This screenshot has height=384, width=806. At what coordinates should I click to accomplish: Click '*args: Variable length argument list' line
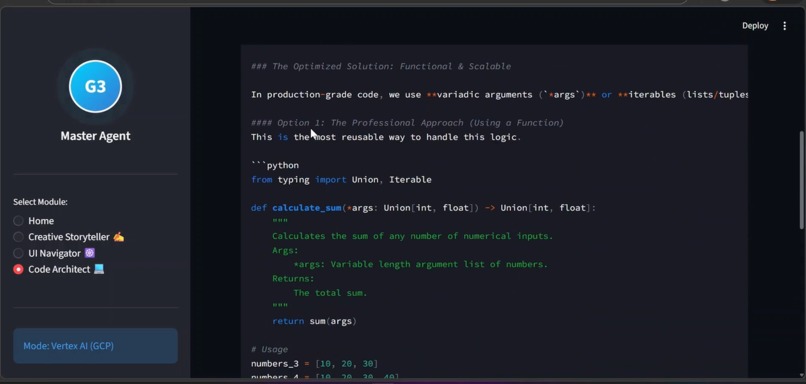(420, 265)
